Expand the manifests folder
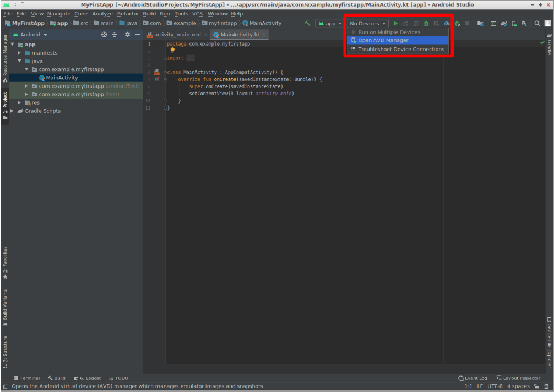 19,53
